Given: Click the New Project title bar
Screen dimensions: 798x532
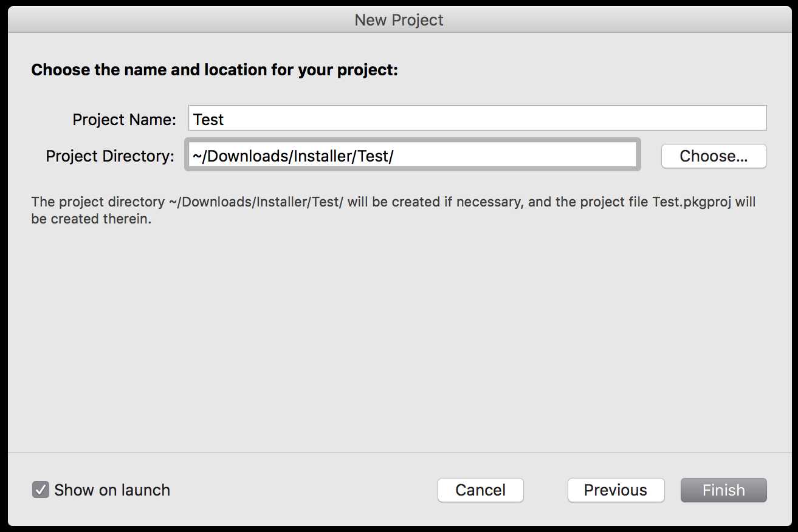Looking at the screenshot, I should 399,19.
